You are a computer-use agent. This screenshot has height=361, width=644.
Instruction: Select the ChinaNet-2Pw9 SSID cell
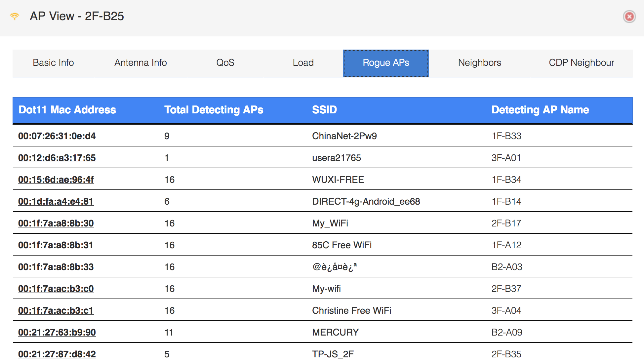pyautogui.click(x=344, y=136)
